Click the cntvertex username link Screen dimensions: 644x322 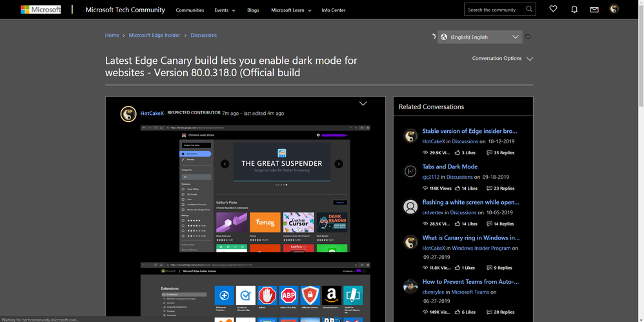point(432,213)
